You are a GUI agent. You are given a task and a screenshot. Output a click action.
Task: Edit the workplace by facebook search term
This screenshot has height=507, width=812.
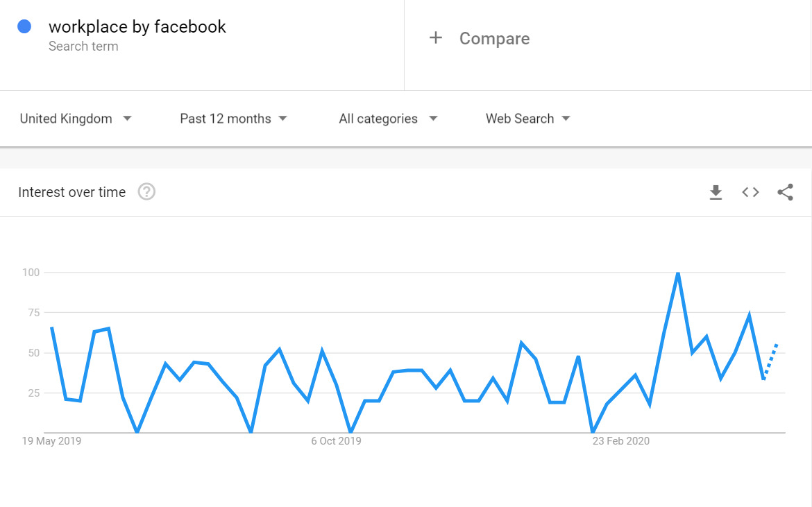tap(137, 27)
